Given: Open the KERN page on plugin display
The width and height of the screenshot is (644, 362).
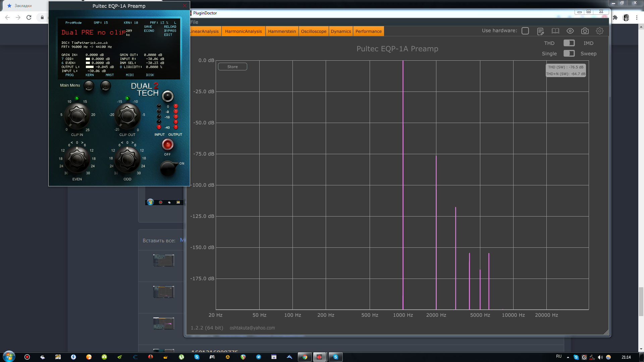Looking at the screenshot, I should (x=90, y=75).
